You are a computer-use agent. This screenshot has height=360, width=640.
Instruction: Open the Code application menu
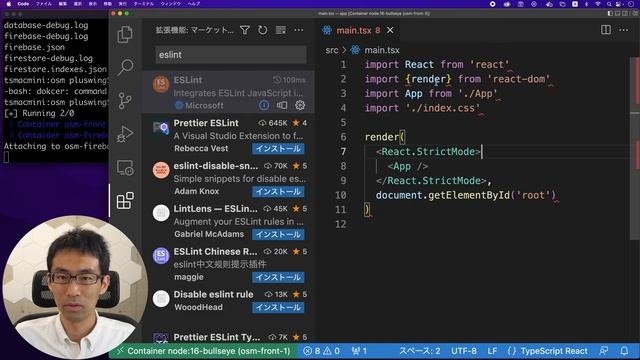pos(23,4)
